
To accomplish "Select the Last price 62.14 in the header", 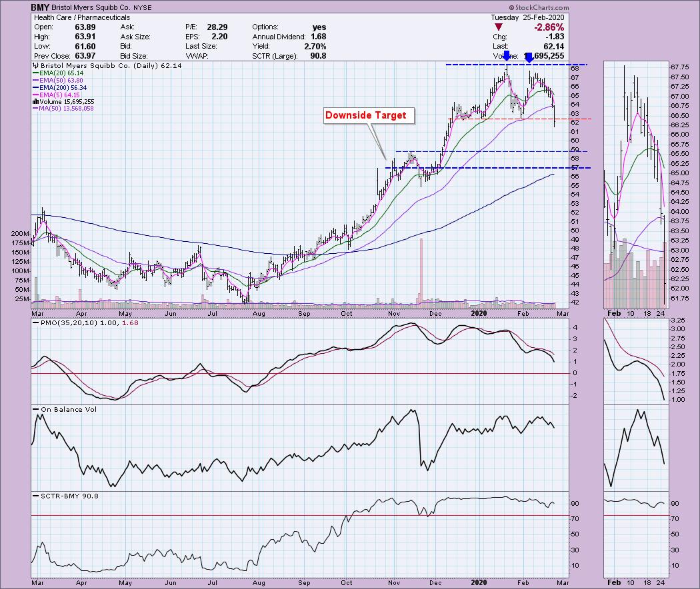I will pyautogui.click(x=554, y=47).
